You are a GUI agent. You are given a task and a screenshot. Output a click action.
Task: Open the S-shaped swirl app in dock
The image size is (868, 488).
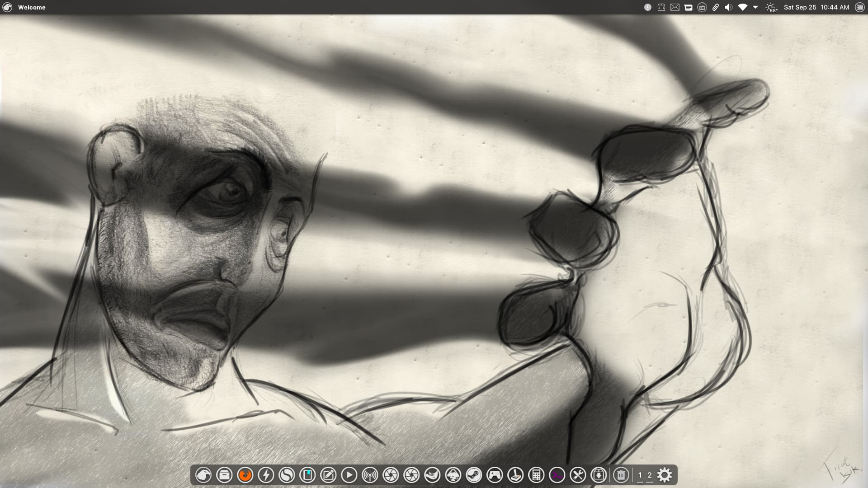coord(287,475)
